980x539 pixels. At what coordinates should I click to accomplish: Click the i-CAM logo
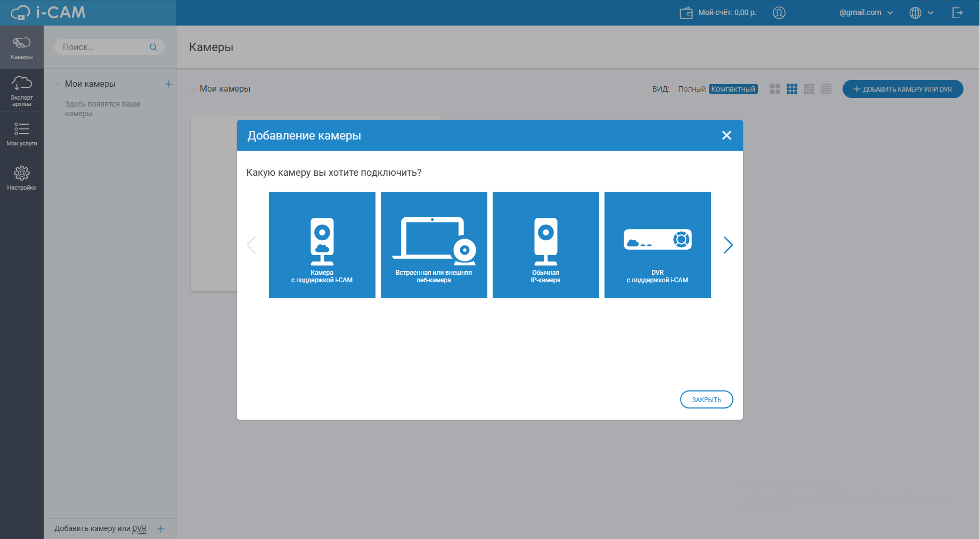[x=48, y=12]
